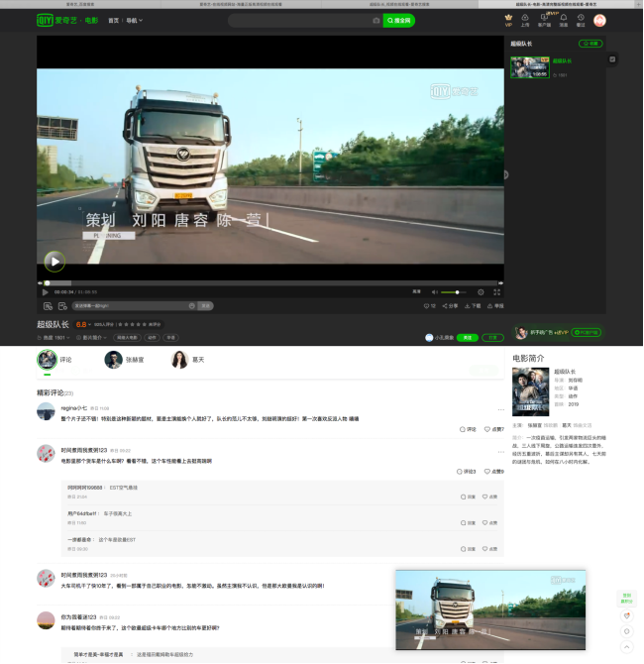
Task: Reply to the 车子很高大上 sub-comment
Action: [x=468, y=523]
